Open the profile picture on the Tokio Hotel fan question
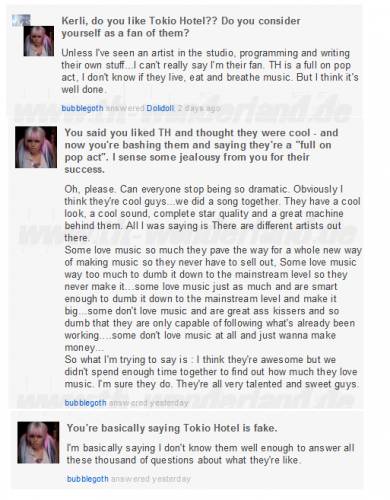This screenshot has width=390, height=500. coord(39,41)
